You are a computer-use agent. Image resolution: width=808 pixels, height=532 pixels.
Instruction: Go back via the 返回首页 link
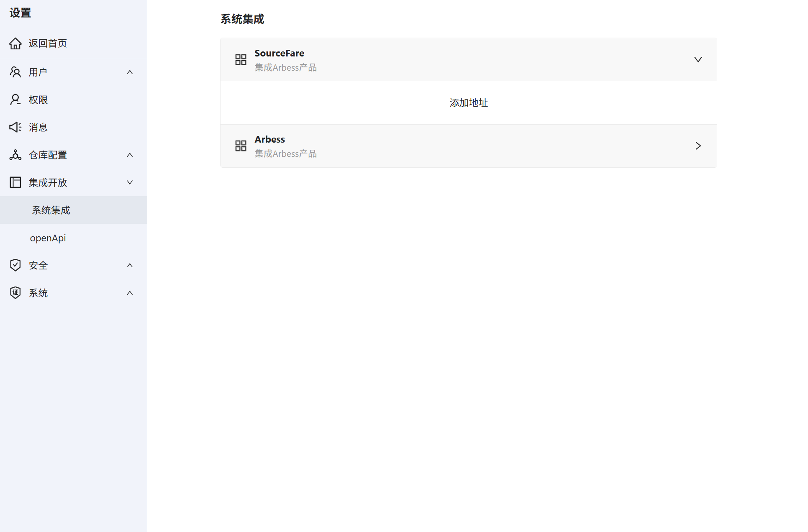coord(48,43)
